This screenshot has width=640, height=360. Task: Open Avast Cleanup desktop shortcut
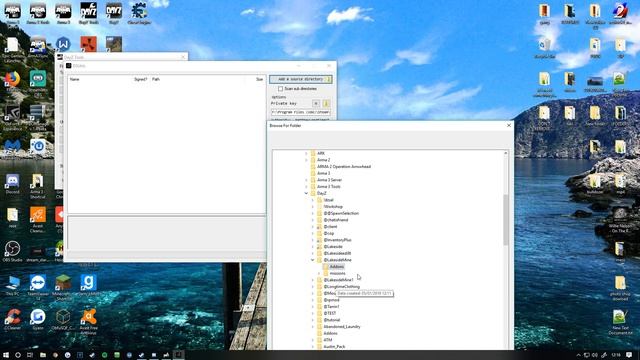(x=38, y=220)
